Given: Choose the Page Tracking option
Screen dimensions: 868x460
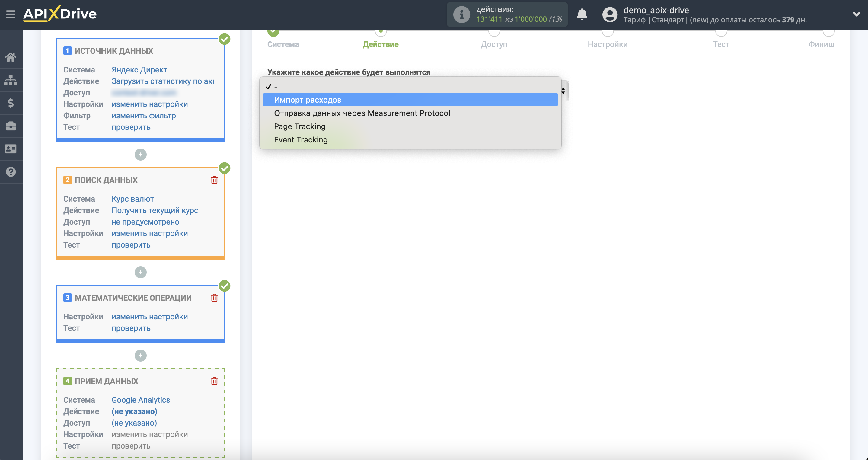Looking at the screenshot, I should click(x=410, y=126).
